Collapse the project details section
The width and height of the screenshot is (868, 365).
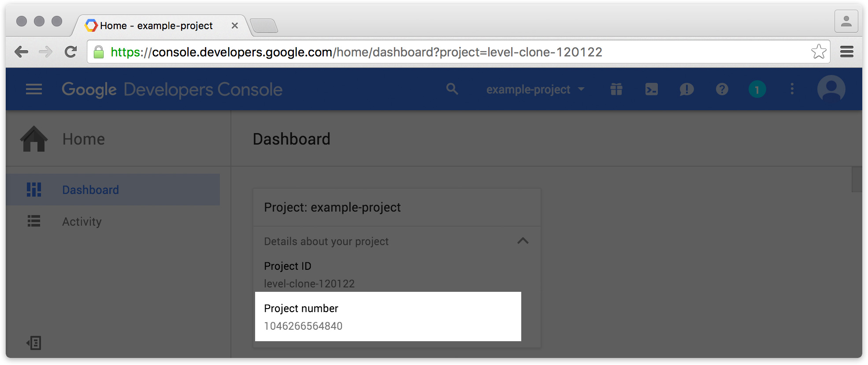coord(523,241)
